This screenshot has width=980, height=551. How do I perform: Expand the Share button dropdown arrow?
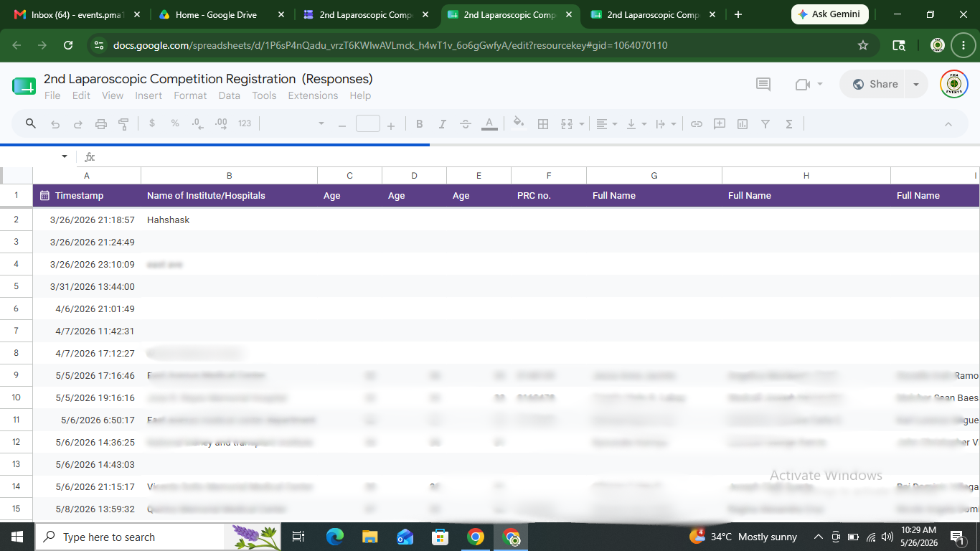click(x=916, y=85)
